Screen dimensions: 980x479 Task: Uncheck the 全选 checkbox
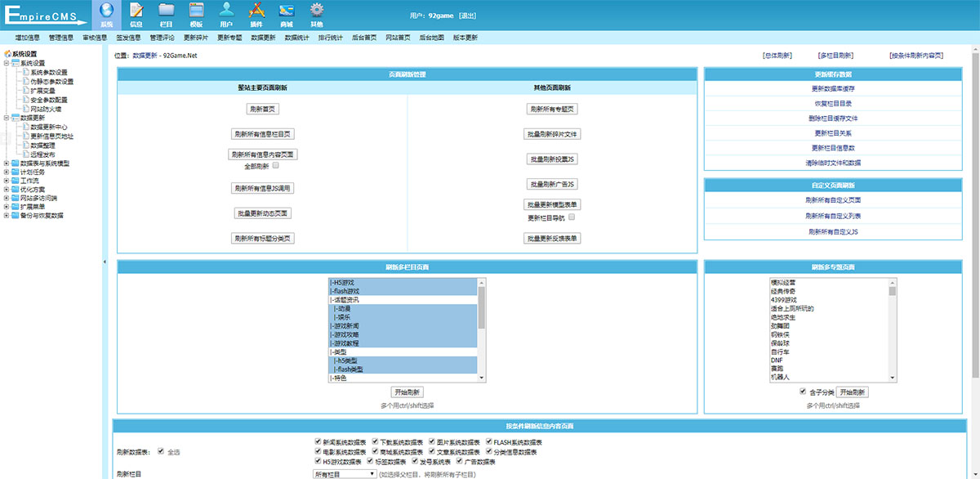click(x=161, y=450)
